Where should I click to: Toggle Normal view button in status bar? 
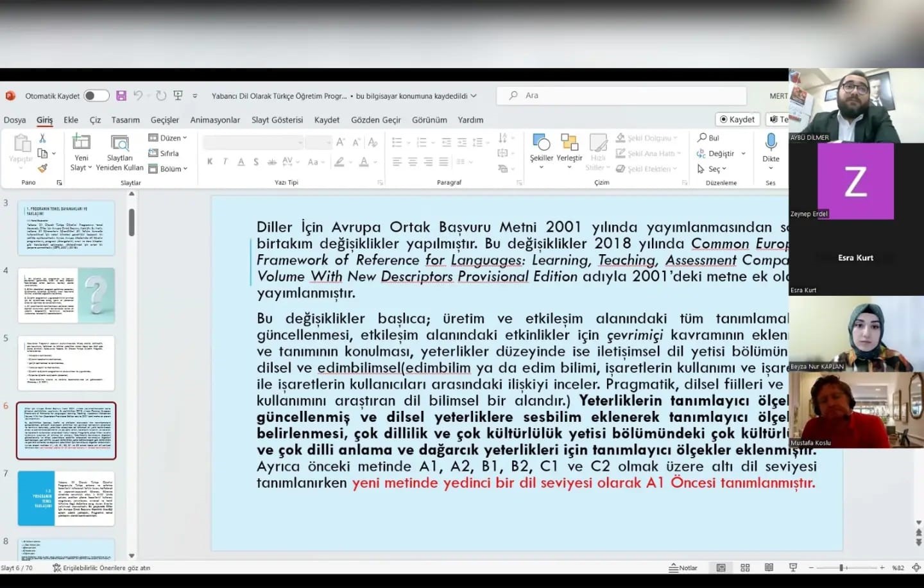click(x=721, y=568)
